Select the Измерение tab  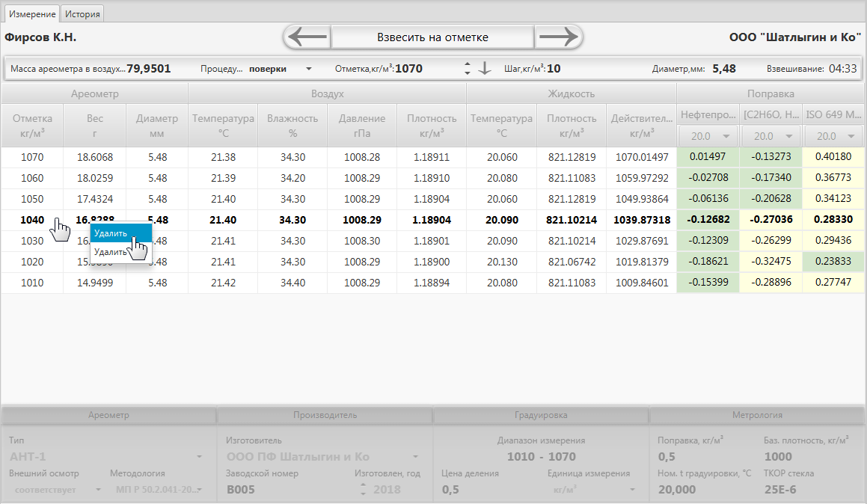tap(31, 14)
